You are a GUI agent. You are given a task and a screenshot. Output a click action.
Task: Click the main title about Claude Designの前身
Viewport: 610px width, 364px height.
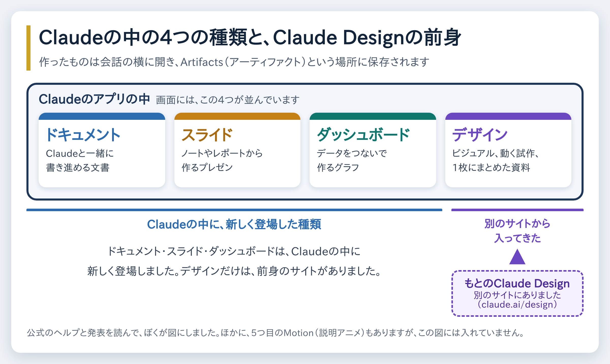point(250,38)
